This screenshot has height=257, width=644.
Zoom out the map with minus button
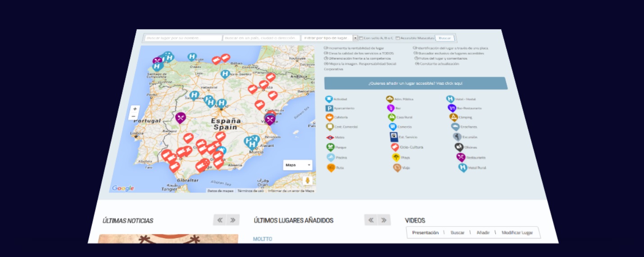click(x=134, y=116)
